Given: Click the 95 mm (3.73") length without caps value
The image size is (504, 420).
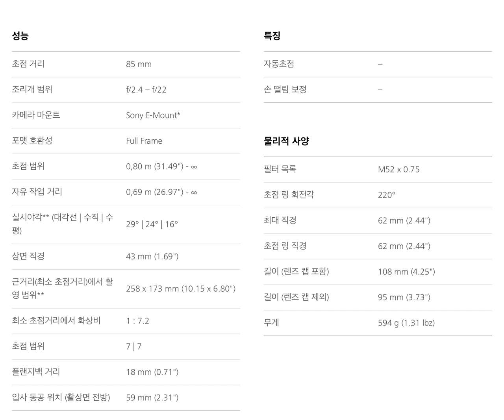Looking at the screenshot, I should tap(404, 298).
